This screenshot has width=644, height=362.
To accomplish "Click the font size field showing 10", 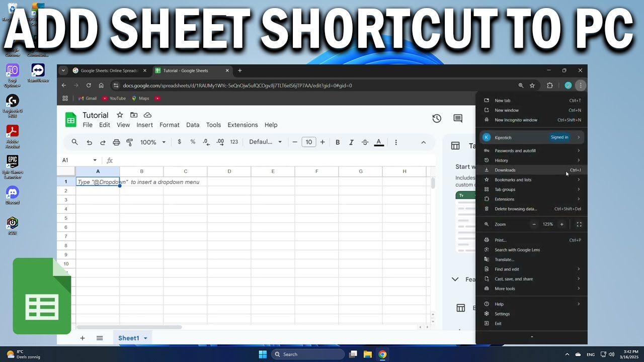I will (309, 142).
